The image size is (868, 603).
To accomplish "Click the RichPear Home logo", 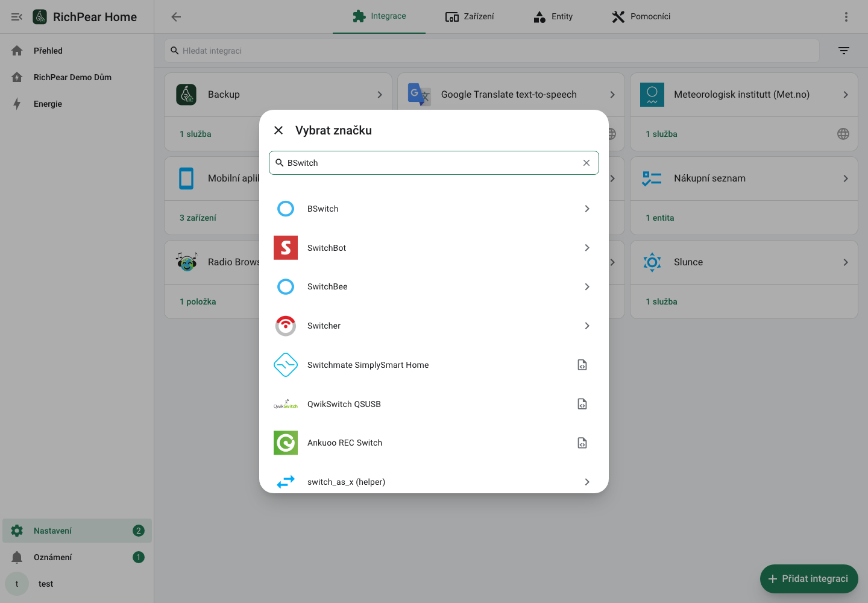I will coord(40,17).
